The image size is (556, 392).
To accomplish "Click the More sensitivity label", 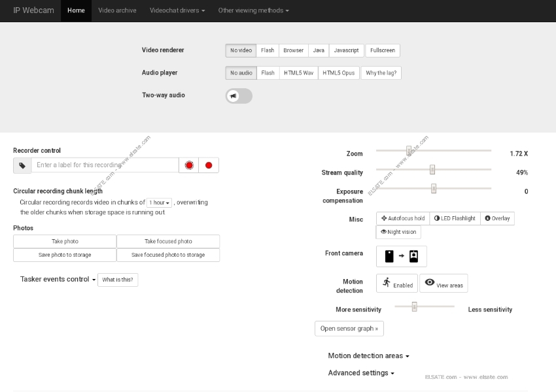I will 358,310.
